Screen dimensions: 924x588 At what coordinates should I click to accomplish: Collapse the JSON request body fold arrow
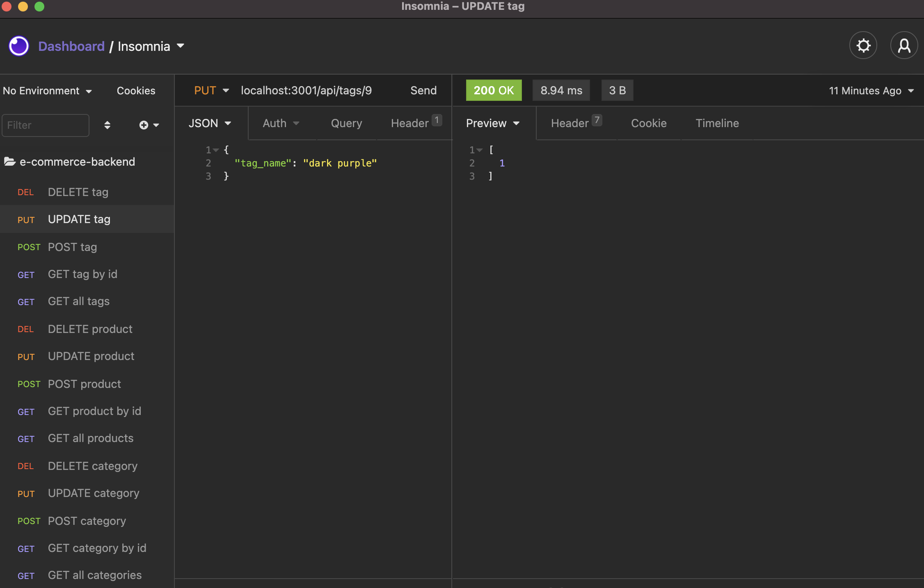(217, 150)
